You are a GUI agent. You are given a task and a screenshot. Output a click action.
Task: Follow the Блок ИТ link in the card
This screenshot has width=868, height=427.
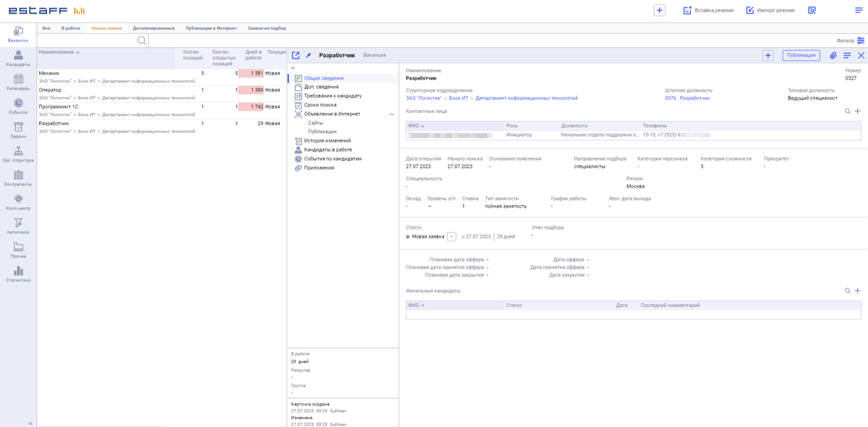click(459, 98)
